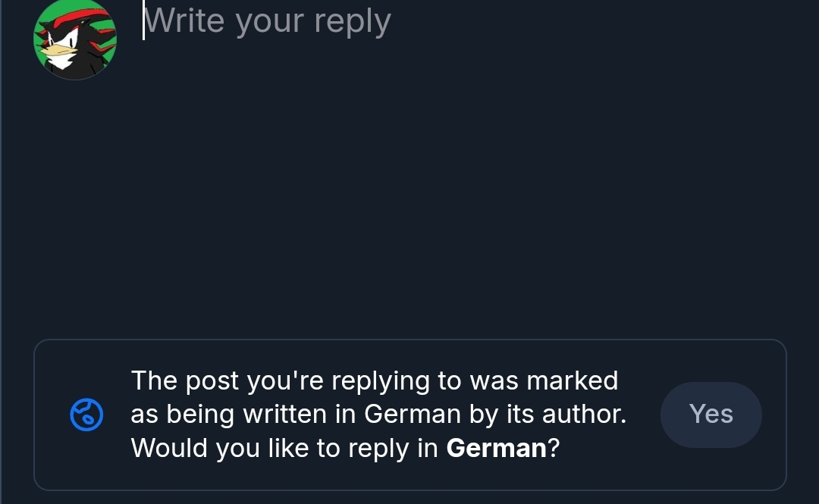Click the blue globe language icon
This screenshot has height=504, width=819.
[86, 415]
